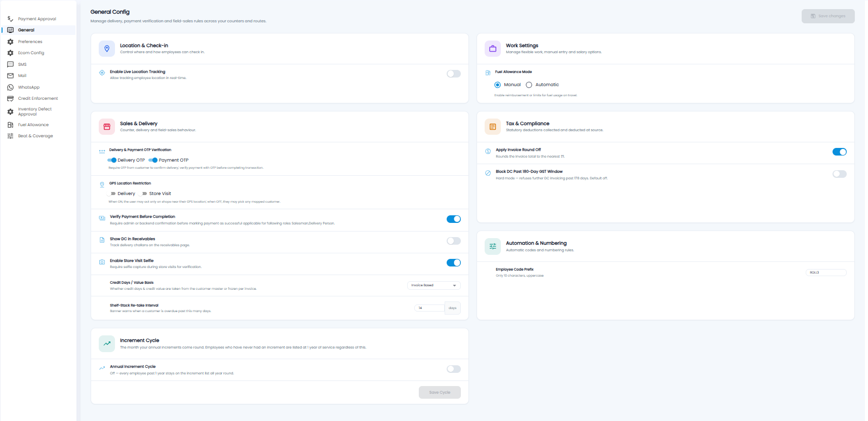
Task: Turn off Verify Payment Before Completion
Action: pos(454,219)
